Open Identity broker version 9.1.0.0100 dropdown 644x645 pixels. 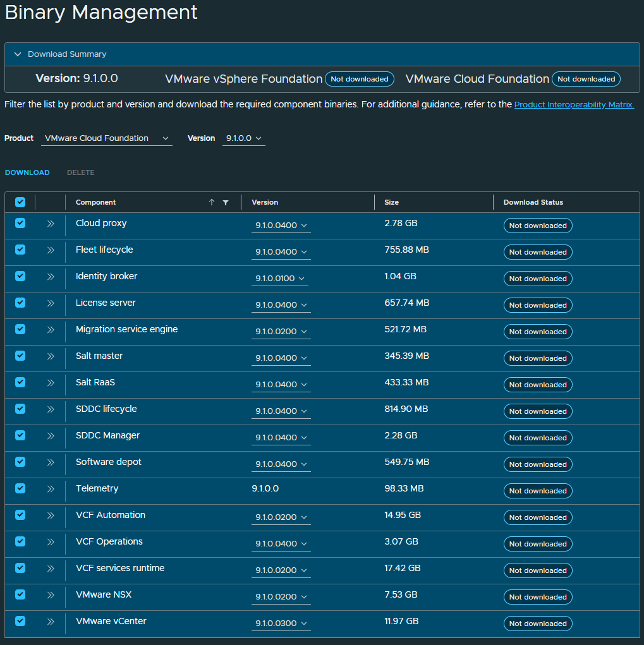tap(280, 279)
